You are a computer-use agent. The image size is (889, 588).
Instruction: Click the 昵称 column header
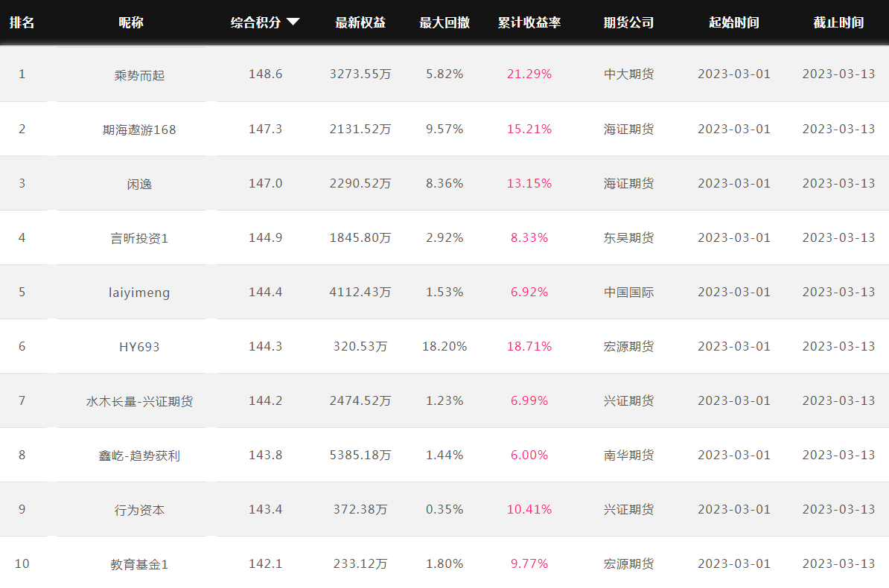[x=131, y=22]
